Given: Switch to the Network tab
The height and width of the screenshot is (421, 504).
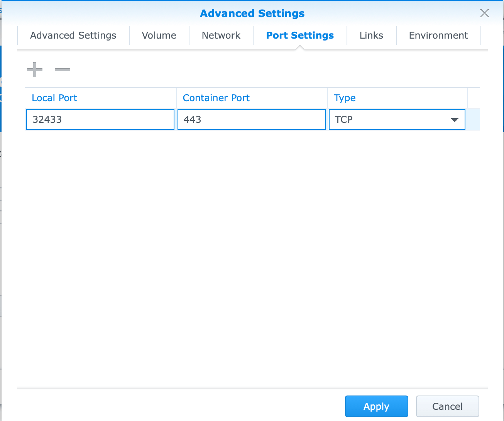Looking at the screenshot, I should pos(221,35).
